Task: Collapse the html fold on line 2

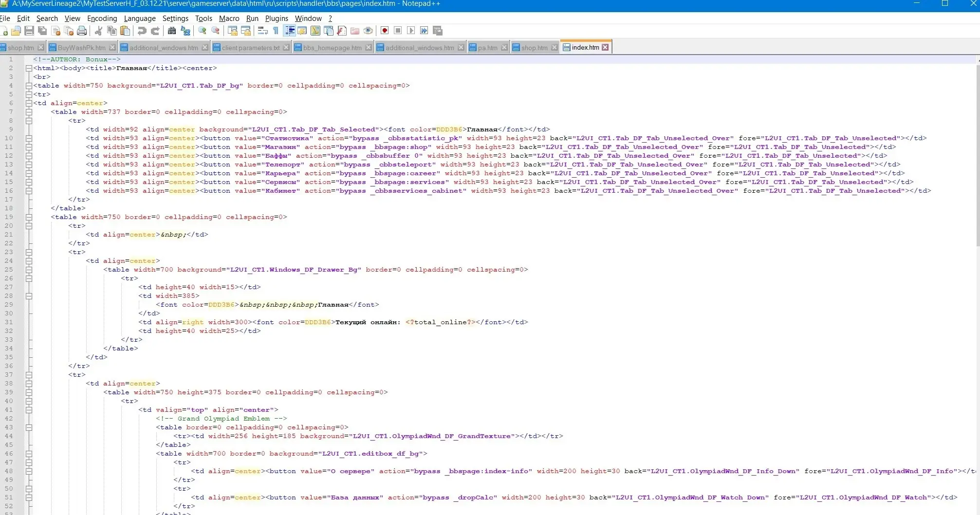Action: pos(29,68)
